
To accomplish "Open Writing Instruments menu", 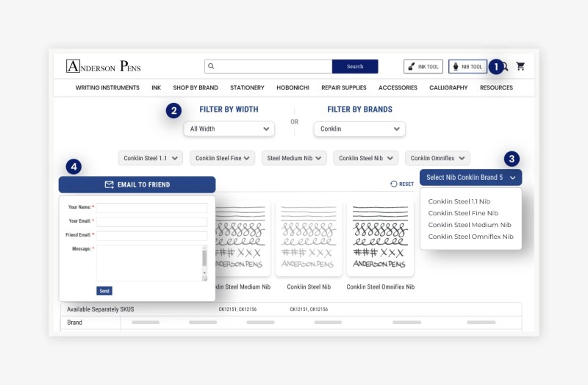I will (x=107, y=87).
